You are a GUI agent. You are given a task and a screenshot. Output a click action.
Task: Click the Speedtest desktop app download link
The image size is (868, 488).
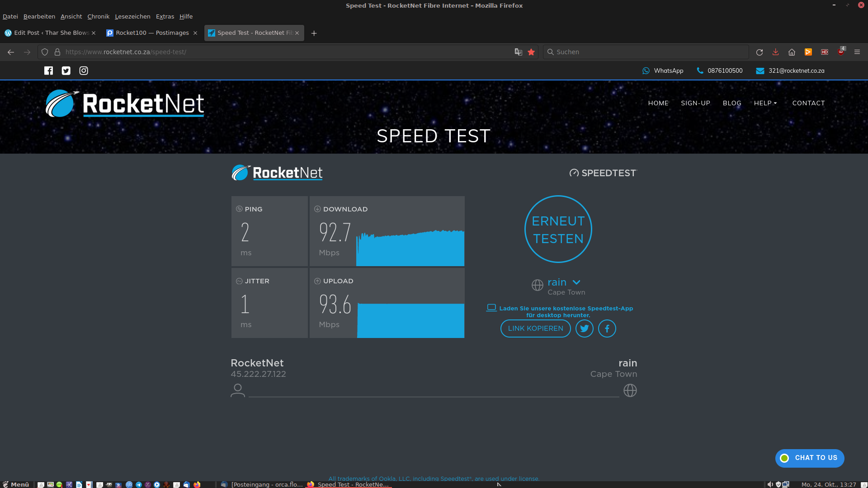pos(560,311)
